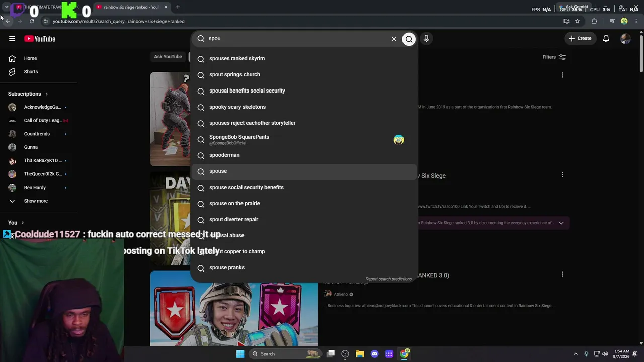
Task: Choose suggestion 'spout springs church'
Action: pos(304,74)
